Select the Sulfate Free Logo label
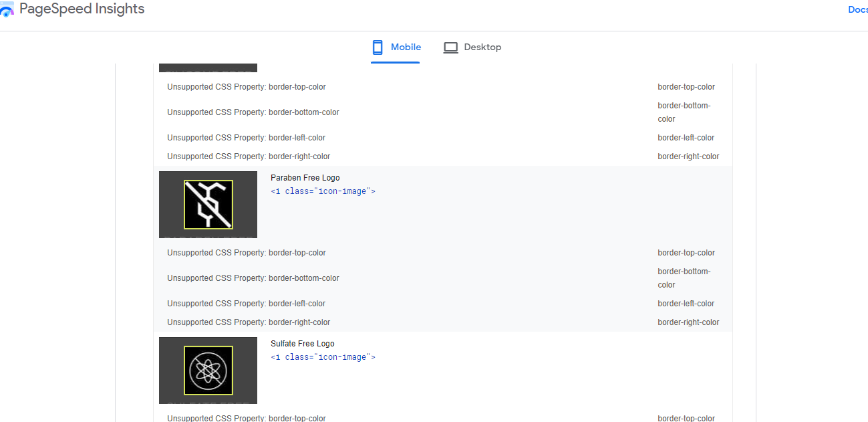Image resolution: width=868 pixels, height=422 pixels. coord(303,344)
